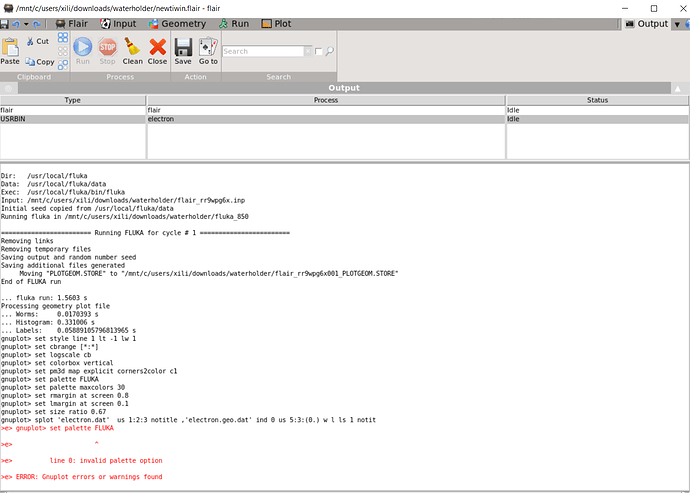Expand the dropdown arrow beside Output tab
The width and height of the screenshot is (690, 493).
677,24
